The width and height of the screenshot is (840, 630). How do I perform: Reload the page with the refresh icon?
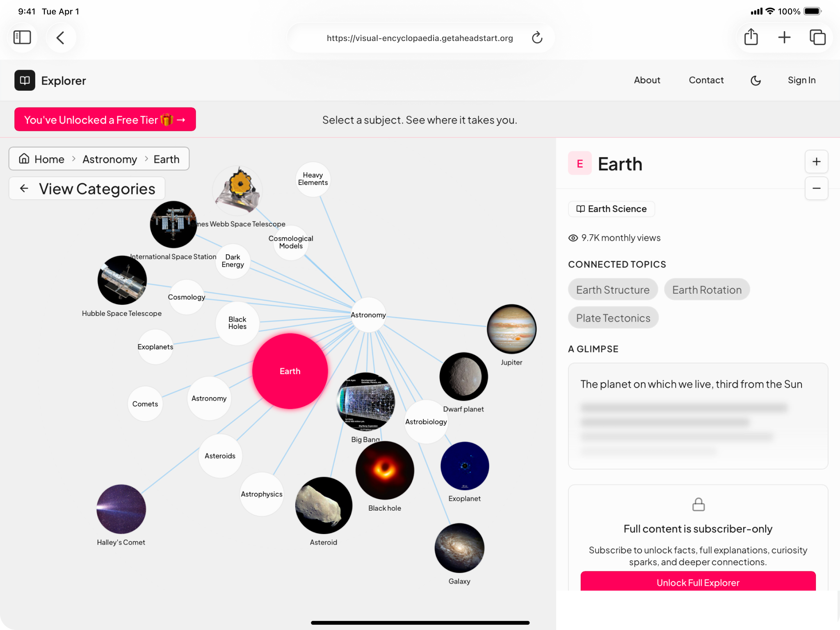coord(537,38)
